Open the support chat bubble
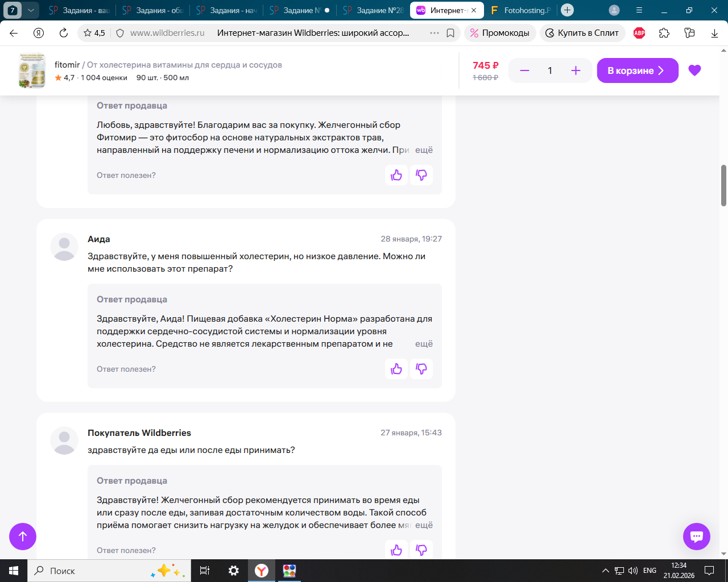 pos(696,537)
